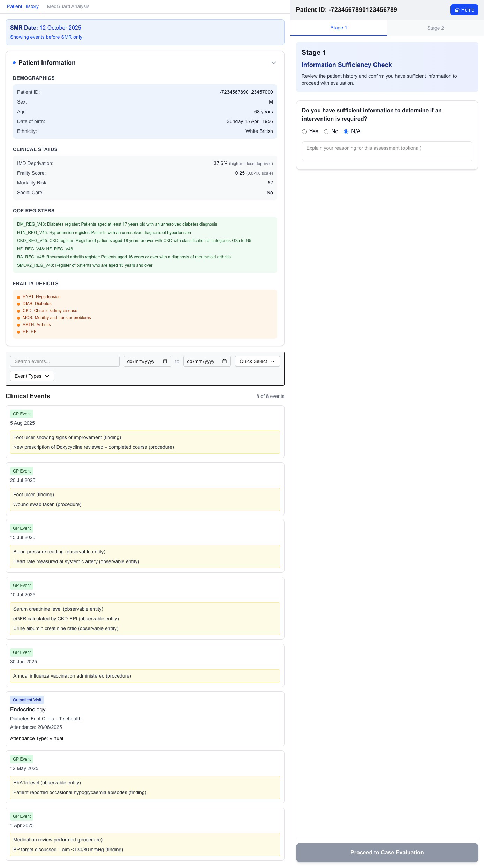Open the Quick Select dropdown
The height and width of the screenshot is (868, 484).
click(257, 361)
